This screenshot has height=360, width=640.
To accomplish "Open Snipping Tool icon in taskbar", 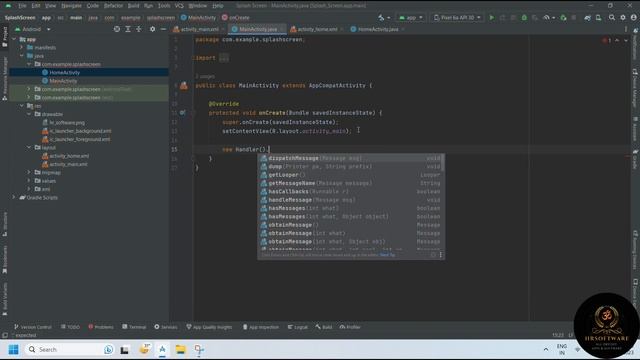I will point(199,349).
